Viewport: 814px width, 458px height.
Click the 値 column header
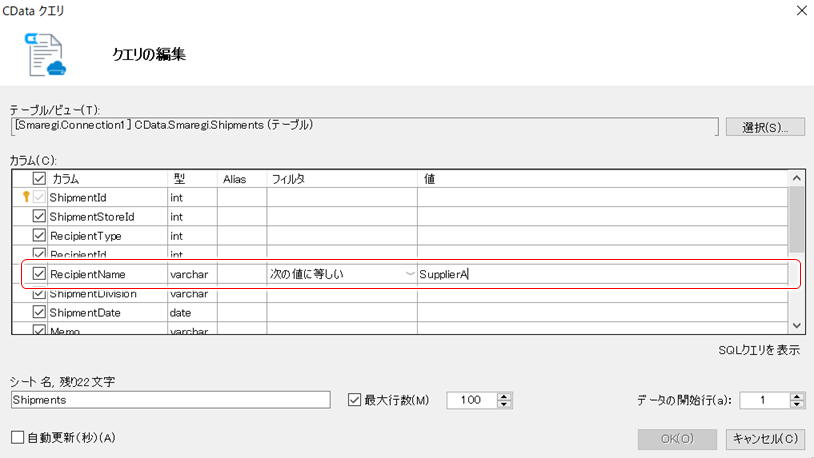pyautogui.click(x=429, y=179)
